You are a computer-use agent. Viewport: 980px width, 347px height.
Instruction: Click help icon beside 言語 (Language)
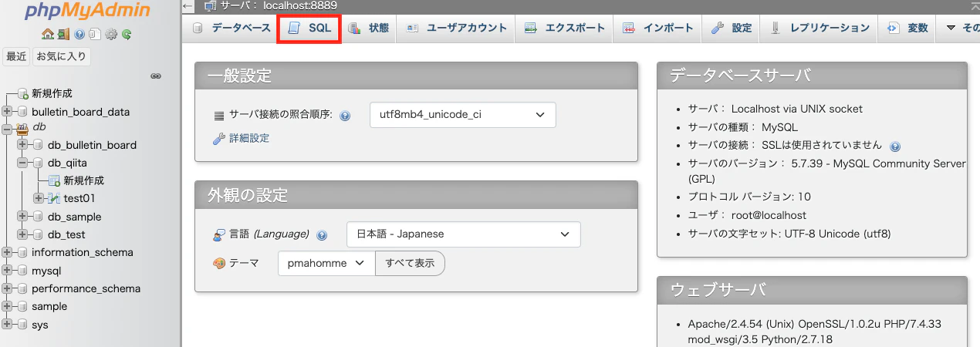(x=322, y=234)
